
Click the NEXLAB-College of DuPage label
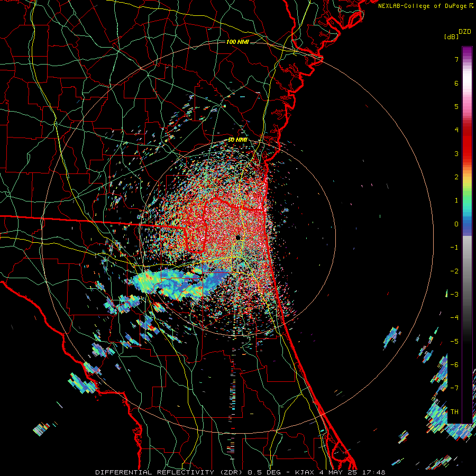425,6
